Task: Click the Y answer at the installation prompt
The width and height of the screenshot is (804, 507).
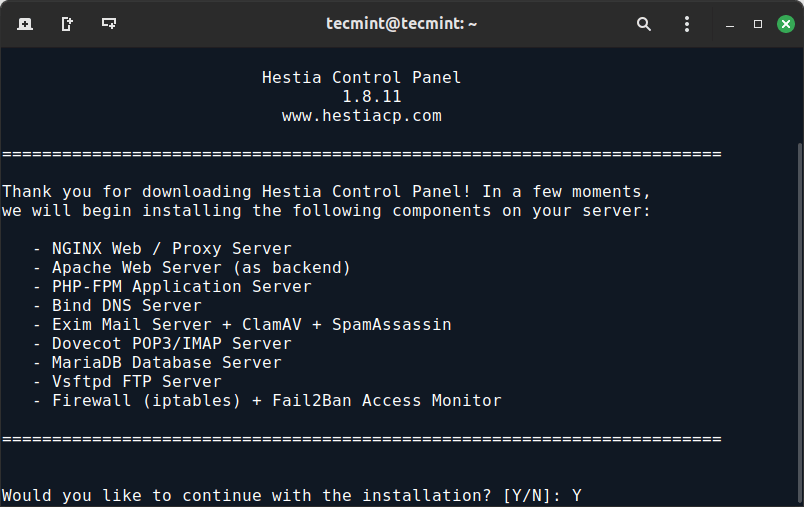Action: tap(577, 496)
